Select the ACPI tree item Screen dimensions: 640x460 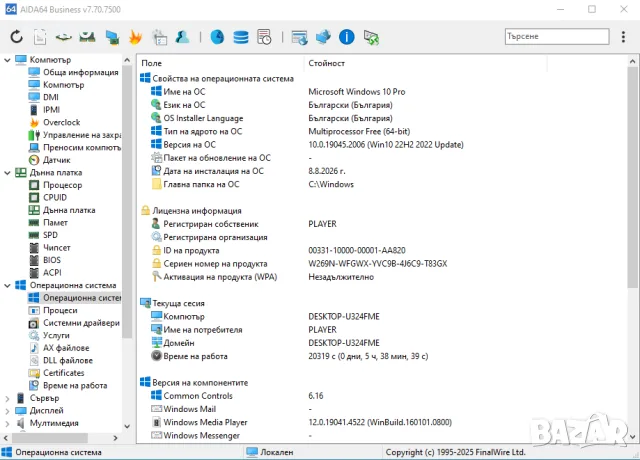tap(52, 273)
